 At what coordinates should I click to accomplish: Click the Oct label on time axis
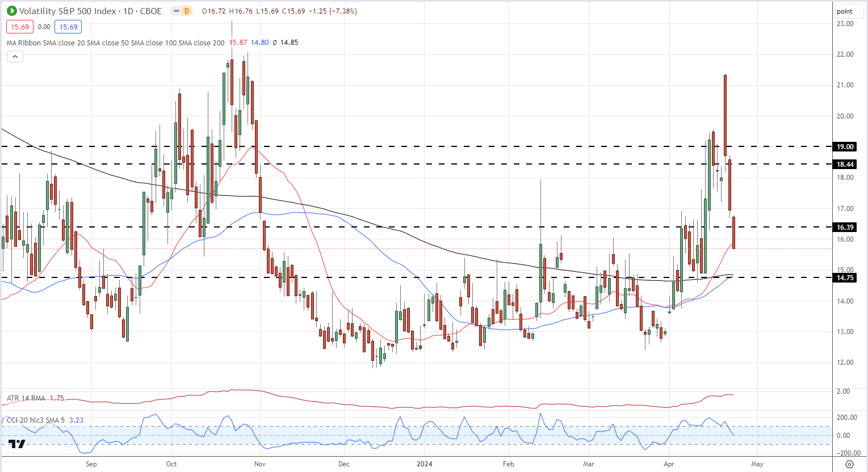[x=171, y=463]
